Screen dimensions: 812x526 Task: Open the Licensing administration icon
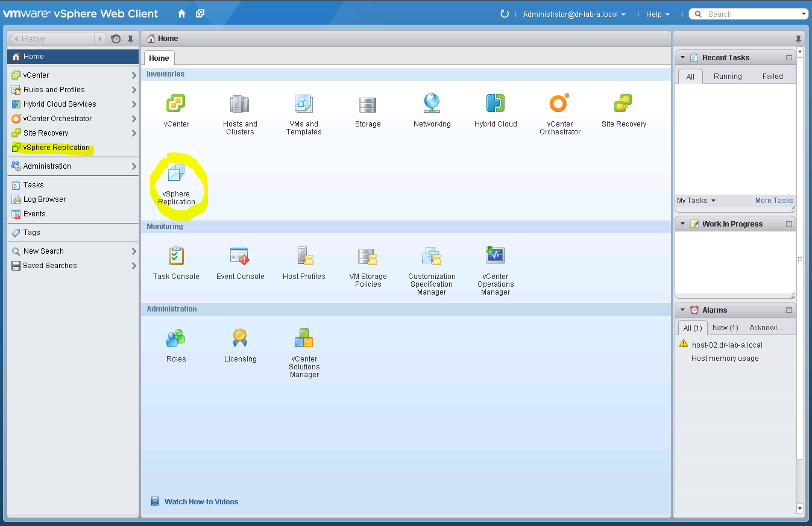tap(239, 337)
